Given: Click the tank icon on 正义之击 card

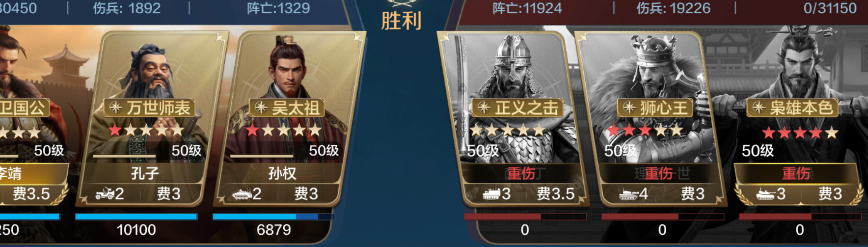Looking at the screenshot, I should 491,194.
